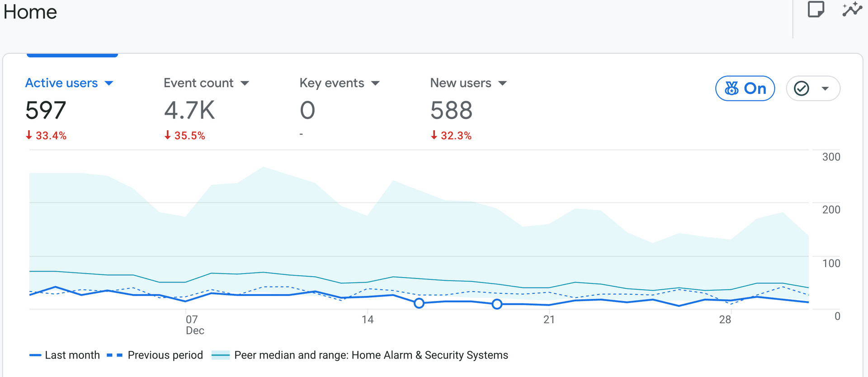Open the Active users metric dropdown
This screenshot has height=377, width=868.
109,83
